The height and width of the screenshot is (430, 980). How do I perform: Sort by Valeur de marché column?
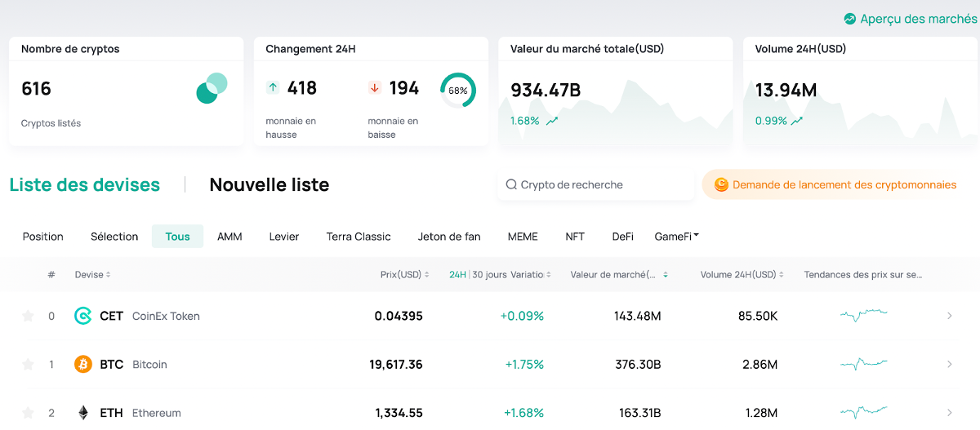coord(619,275)
